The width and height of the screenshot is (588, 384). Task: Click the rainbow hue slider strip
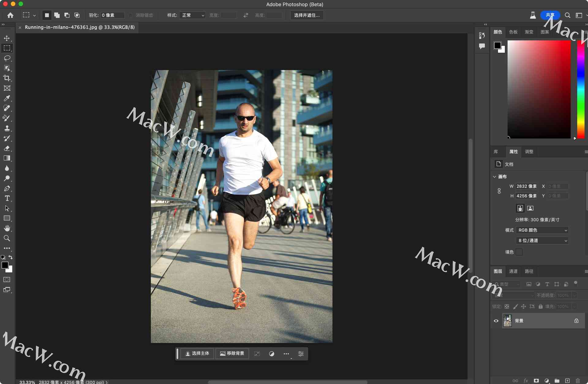tap(581, 89)
